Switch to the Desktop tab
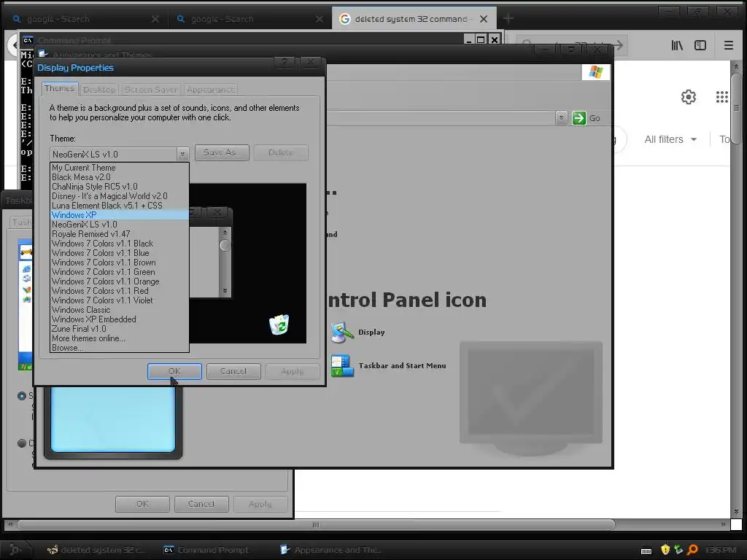This screenshot has width=747, height=560. click(99, 90)
